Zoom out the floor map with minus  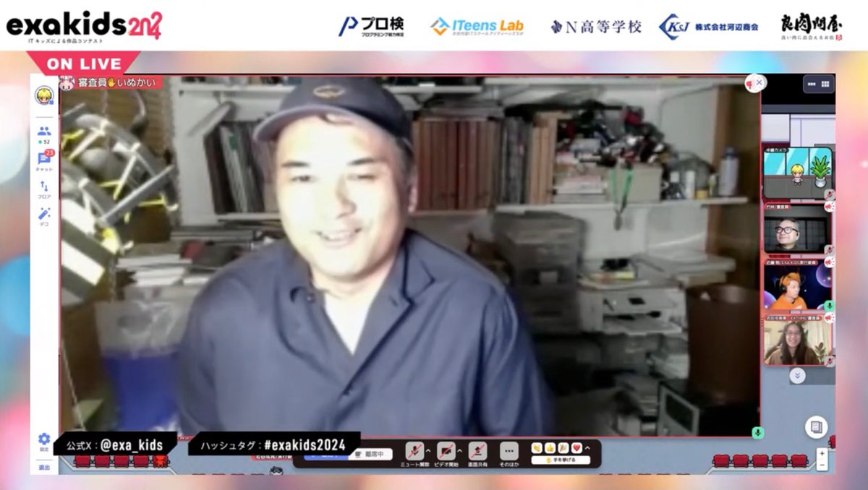click(822, 465)
